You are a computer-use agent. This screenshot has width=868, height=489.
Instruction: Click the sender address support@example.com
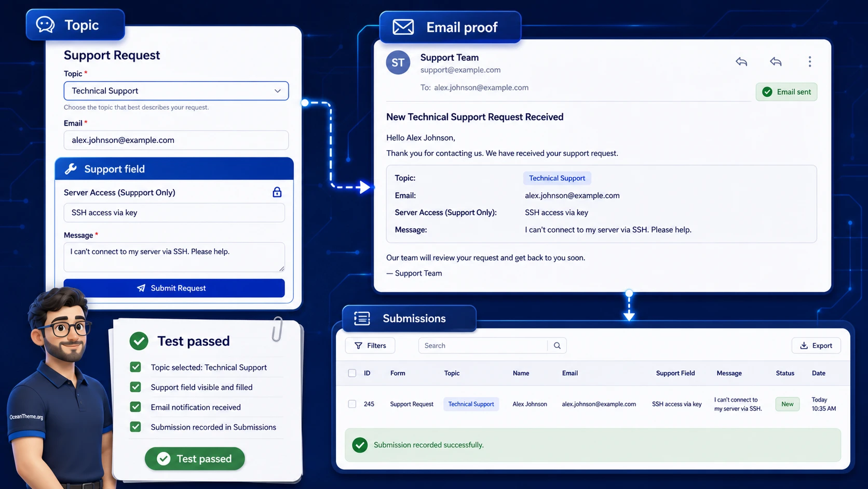(460, 70)
